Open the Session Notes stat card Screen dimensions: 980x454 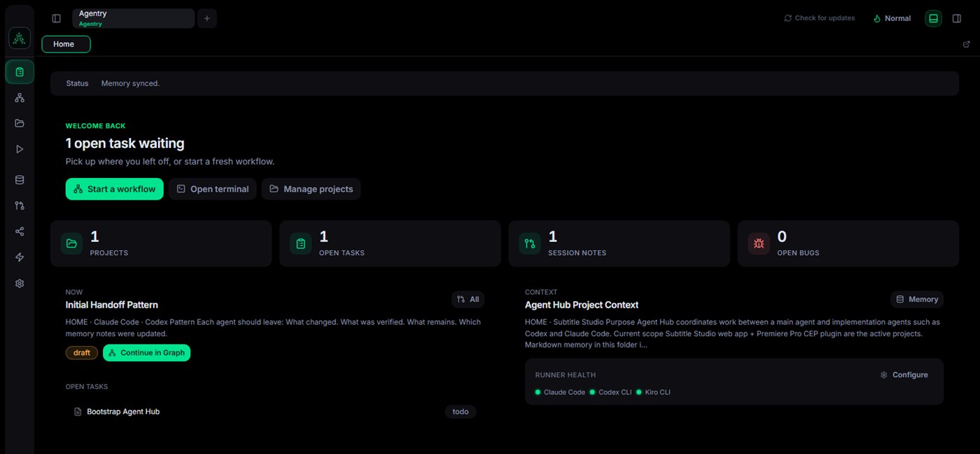coord(619,244)
